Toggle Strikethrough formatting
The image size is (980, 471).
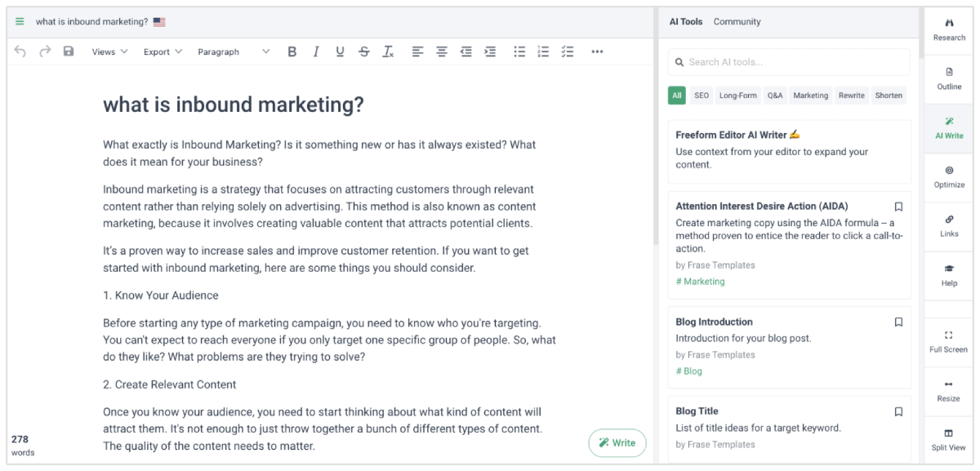[x=363, y=51]
